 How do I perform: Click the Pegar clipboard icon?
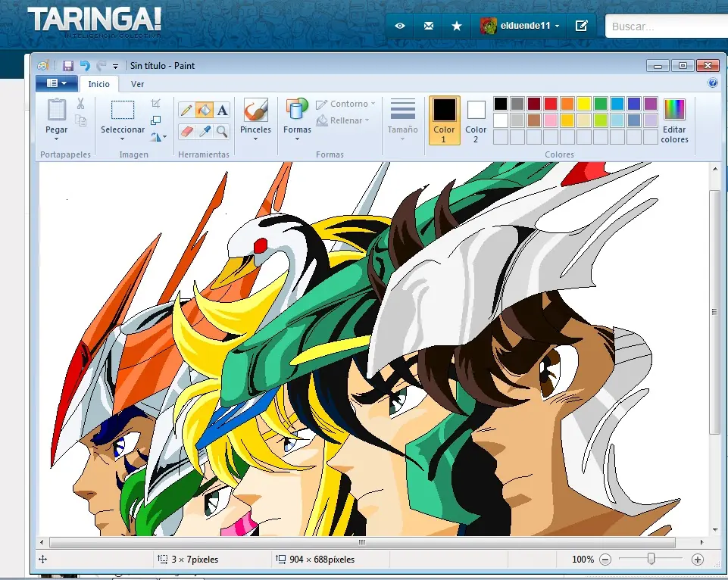(x=57, y=110)
